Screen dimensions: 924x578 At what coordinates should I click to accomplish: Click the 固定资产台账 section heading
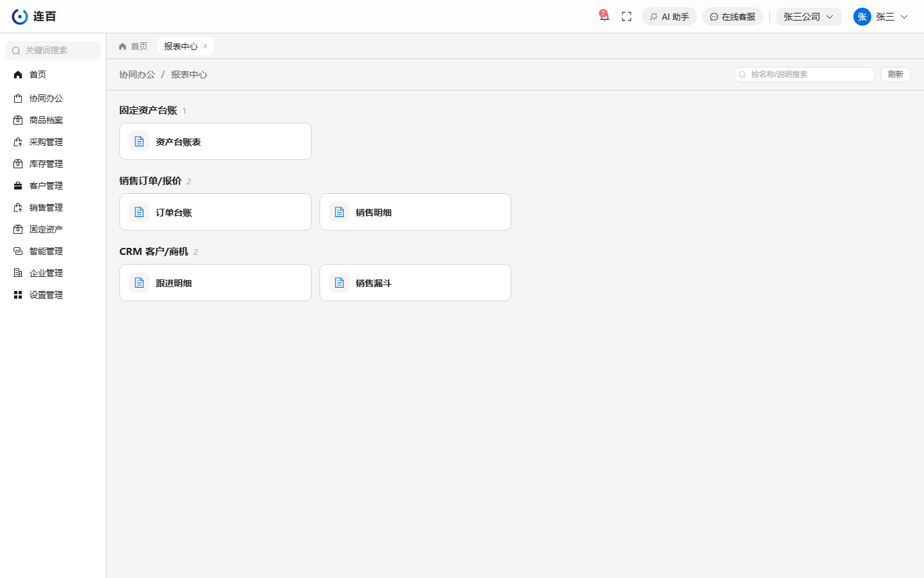pyautogui.click(x=148, y=110)
